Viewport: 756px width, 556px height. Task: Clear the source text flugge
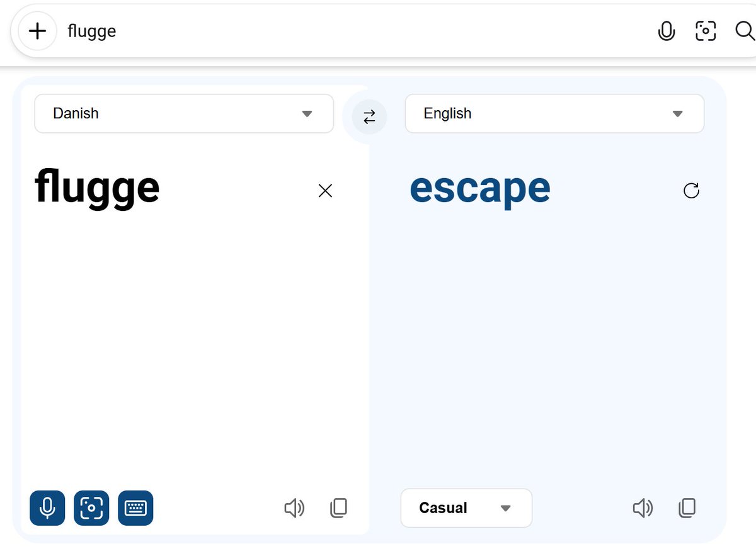point(325,191)
